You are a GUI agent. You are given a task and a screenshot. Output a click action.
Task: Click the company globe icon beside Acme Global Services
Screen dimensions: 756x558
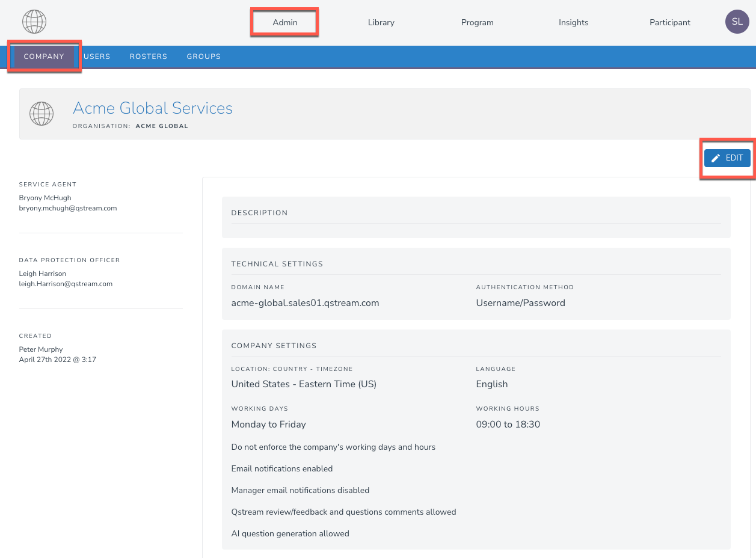[41, 114]
